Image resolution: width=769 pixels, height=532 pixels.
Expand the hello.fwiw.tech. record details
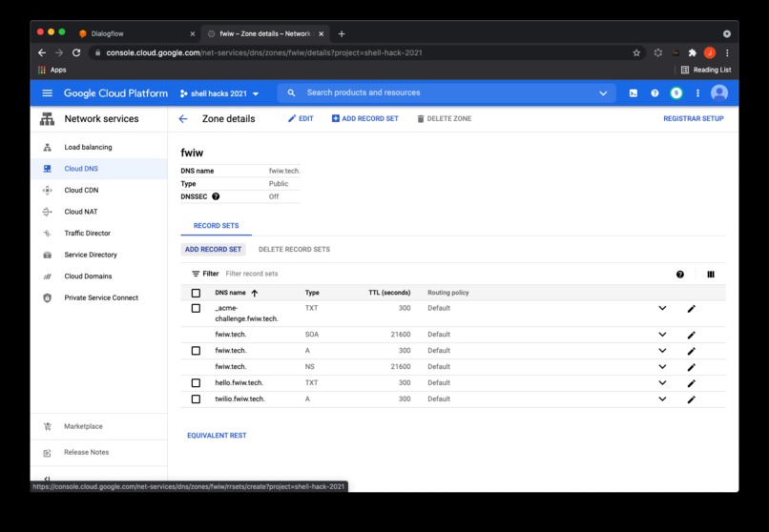click(x=662, y=383)
